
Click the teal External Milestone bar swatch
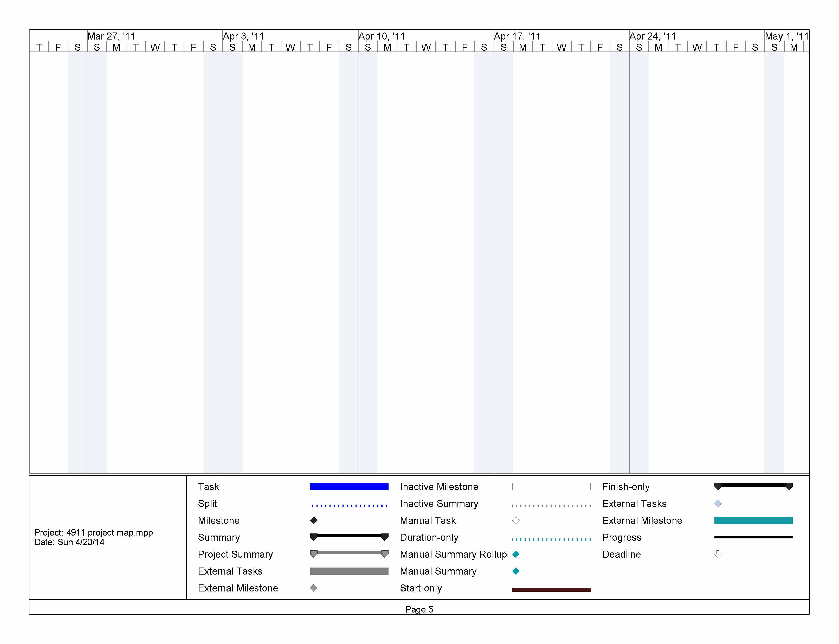tap(753, 520)
